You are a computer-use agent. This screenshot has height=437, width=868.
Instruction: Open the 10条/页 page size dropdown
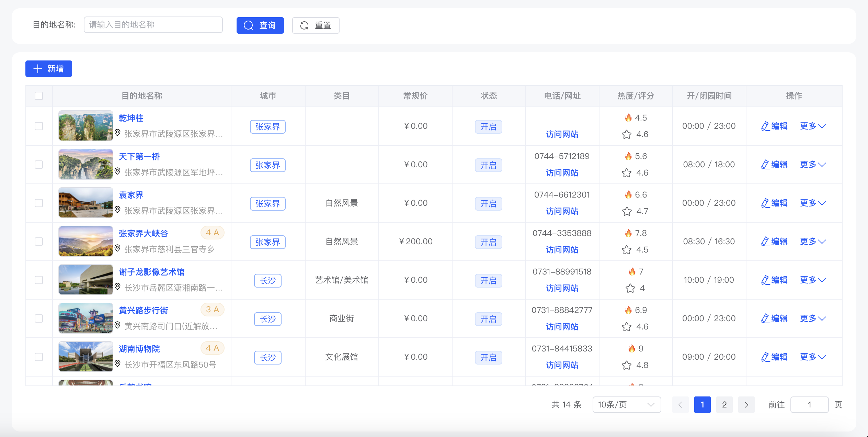[626, 405]
